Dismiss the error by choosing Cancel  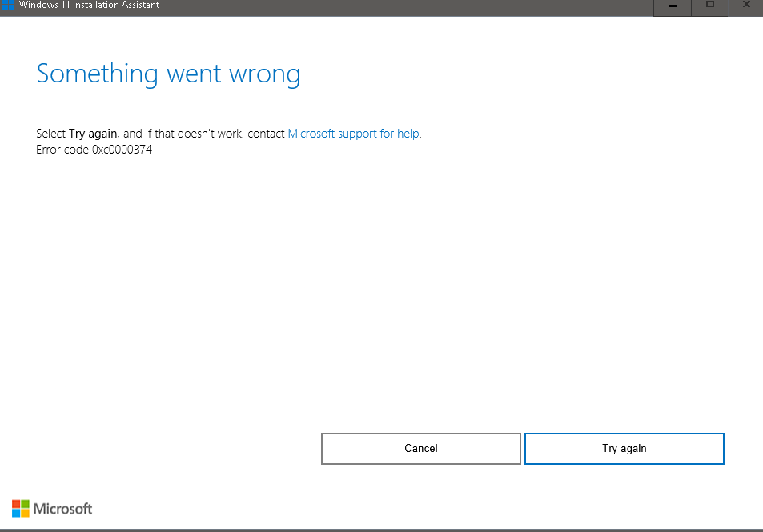420,449
